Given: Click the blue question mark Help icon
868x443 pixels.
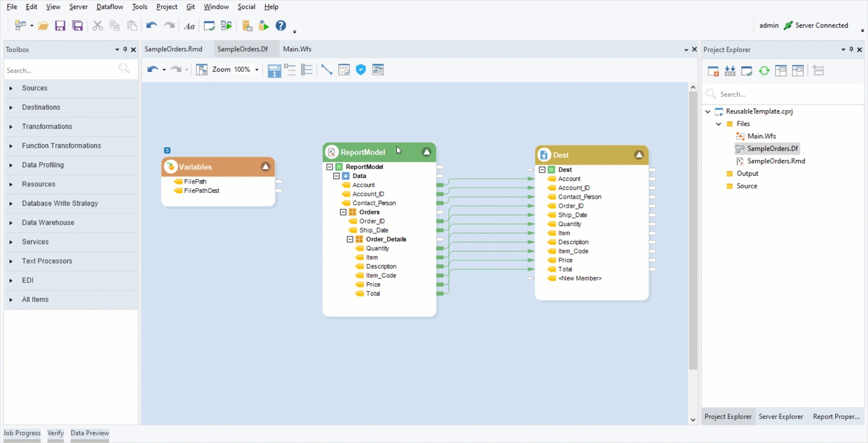Looking at the screenshot, I should [x=281, y=26].
